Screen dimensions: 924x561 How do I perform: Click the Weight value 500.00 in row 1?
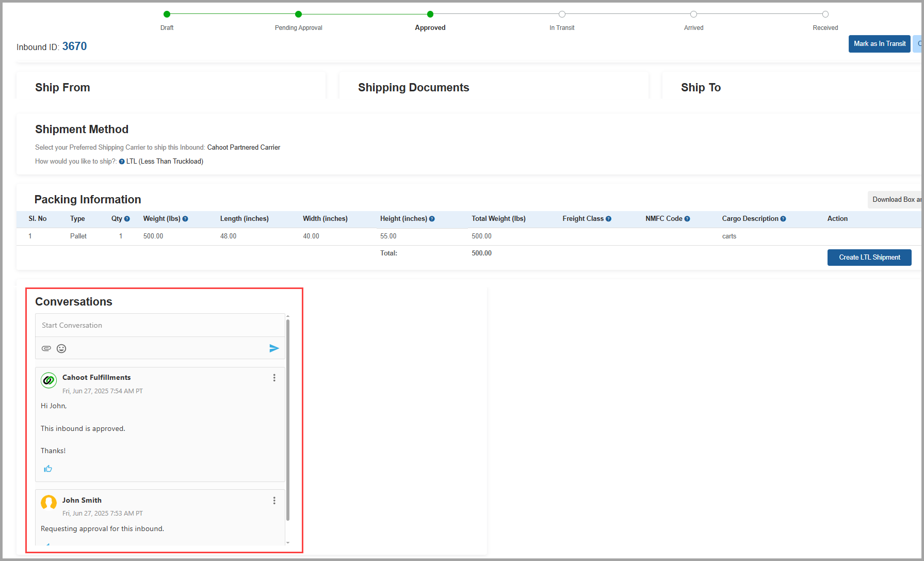tap(153, 236)
